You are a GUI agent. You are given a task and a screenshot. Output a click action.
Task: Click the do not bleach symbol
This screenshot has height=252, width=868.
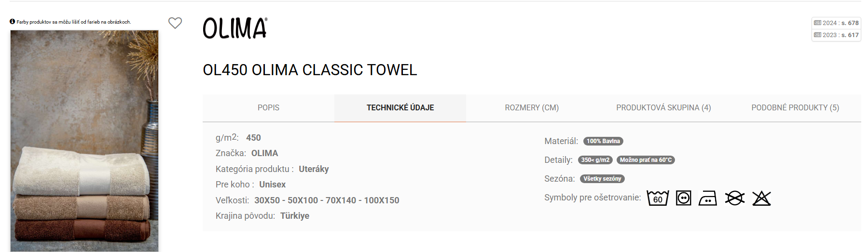pos(761,198)
